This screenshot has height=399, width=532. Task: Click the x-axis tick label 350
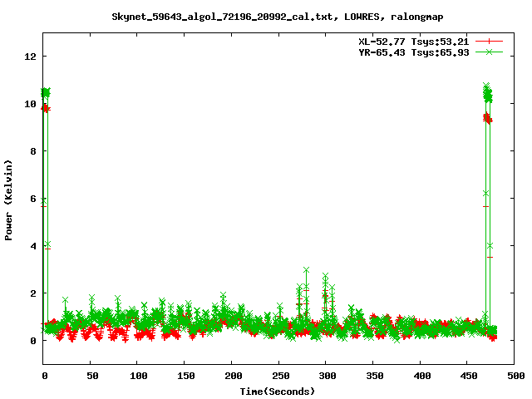coord(374,376)
